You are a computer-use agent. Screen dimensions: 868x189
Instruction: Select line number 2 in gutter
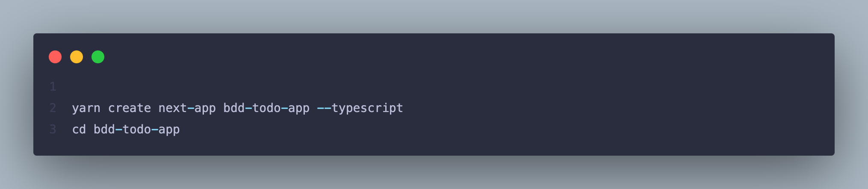pyautogui.click(x=53, y=108)
